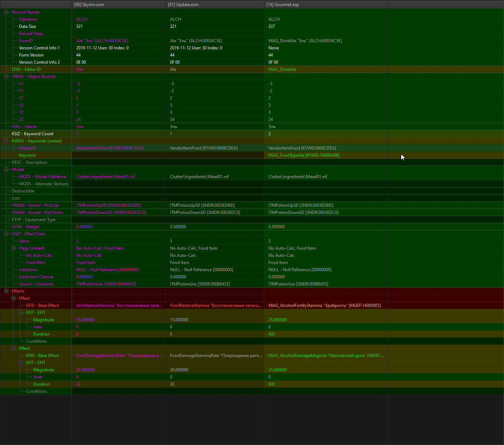Select the Signature row label
Viewport: 504px width, 445px height.
click(28, 19)
